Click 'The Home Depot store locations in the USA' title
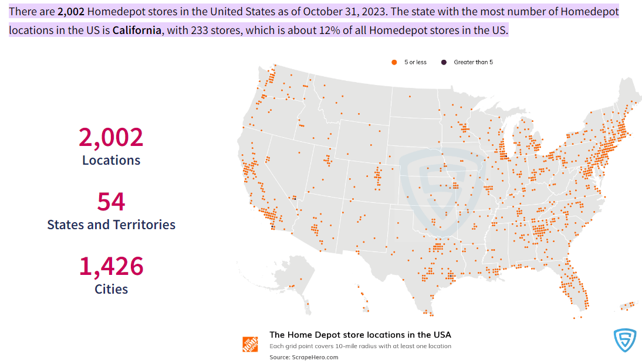642x364 pixels. (360, 335)
